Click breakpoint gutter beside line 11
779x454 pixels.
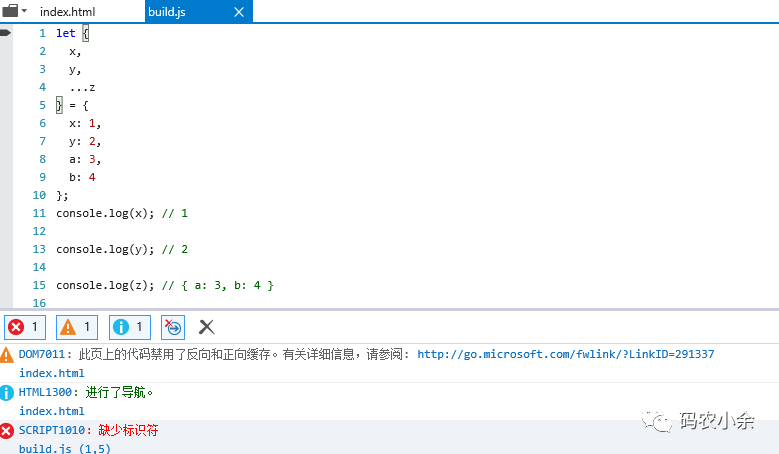[8, 213]
